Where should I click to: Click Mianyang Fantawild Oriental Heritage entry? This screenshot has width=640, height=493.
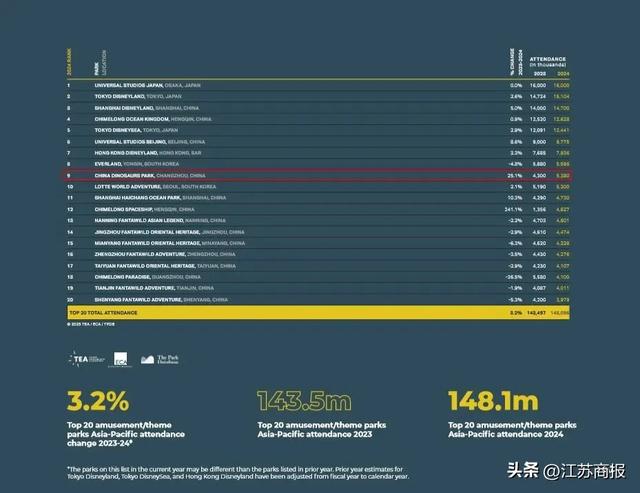(x=170, y=243)
